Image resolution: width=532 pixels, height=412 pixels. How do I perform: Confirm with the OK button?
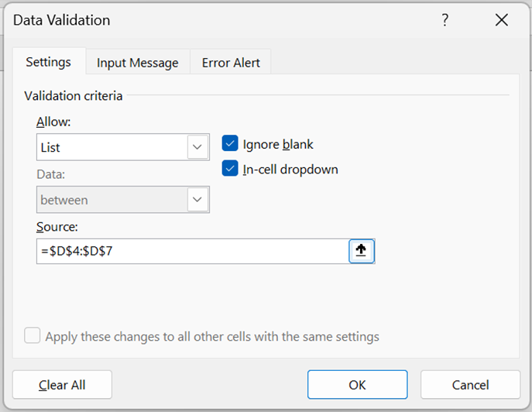pos(357,384)
